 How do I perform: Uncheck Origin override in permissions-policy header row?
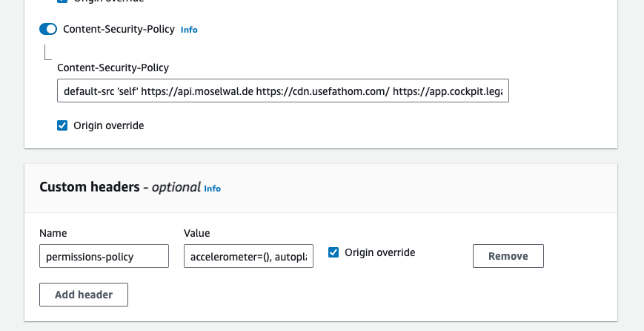pos(333,252)
